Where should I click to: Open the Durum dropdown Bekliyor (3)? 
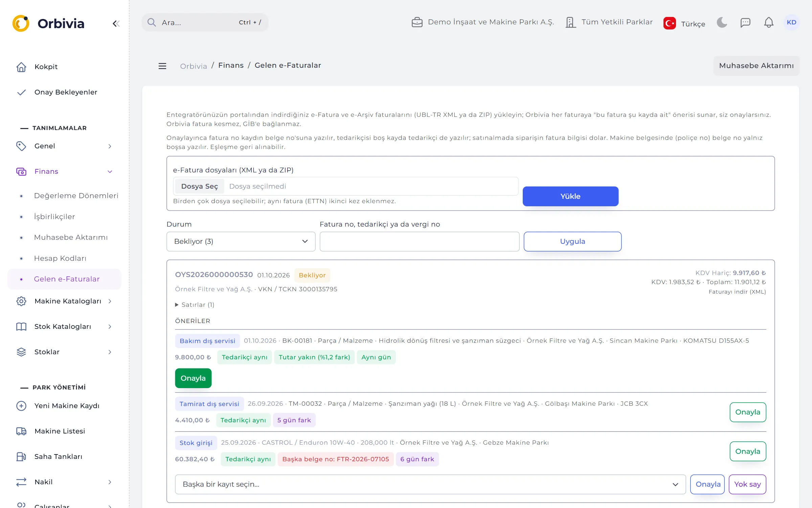241,241
